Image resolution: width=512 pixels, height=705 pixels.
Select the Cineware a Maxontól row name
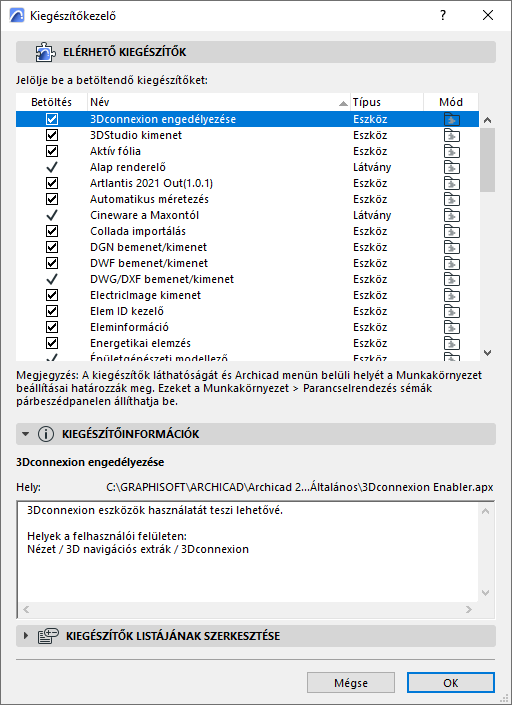click(144, 215)
